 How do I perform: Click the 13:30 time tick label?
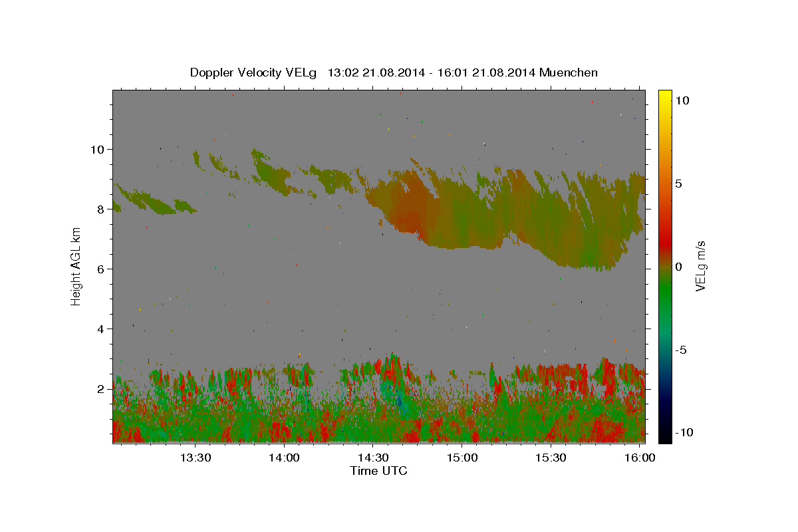click(196, 458)
